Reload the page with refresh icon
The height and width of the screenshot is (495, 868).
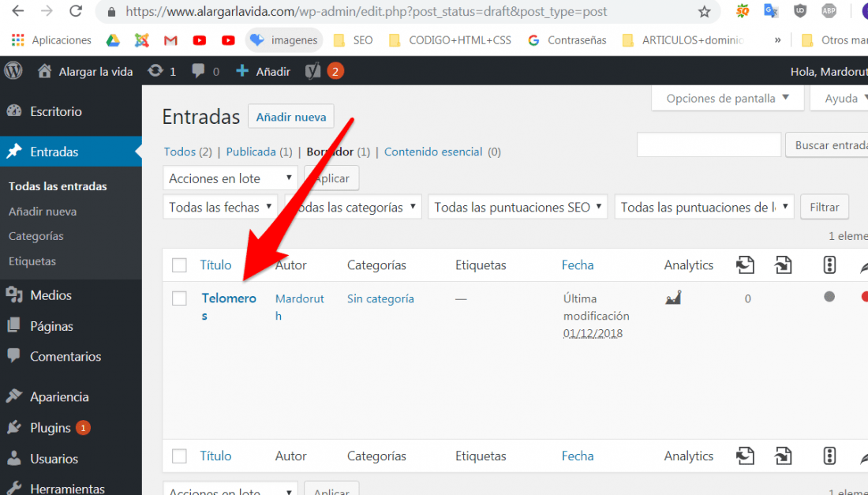click(x=76, y=11)
